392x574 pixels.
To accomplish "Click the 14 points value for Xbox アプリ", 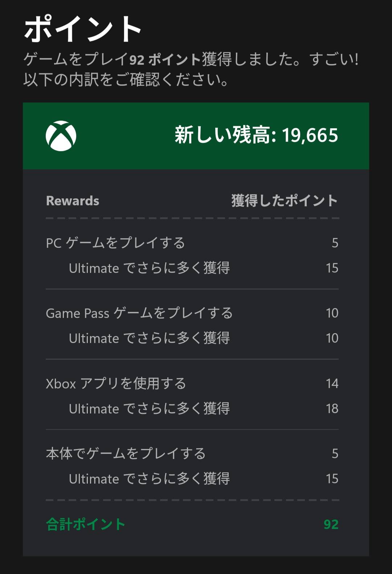I will pyautogui.click(x=332, y=383).
